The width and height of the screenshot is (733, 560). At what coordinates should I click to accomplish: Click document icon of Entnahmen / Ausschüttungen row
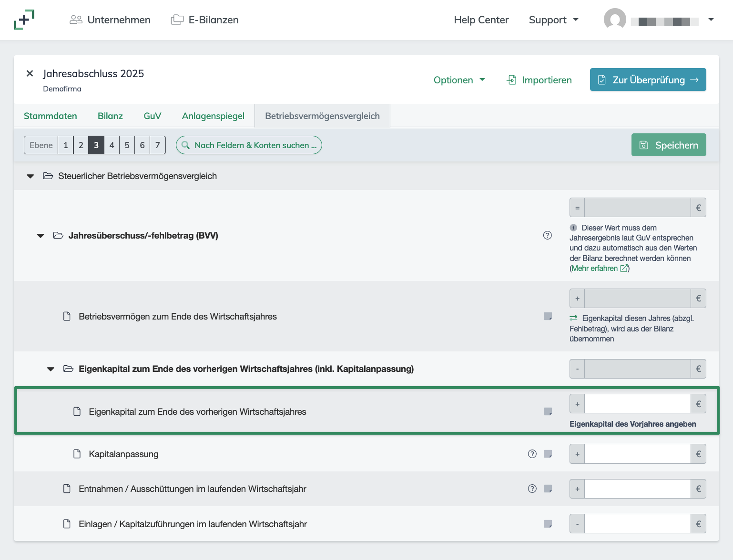(x=67, y=489)
